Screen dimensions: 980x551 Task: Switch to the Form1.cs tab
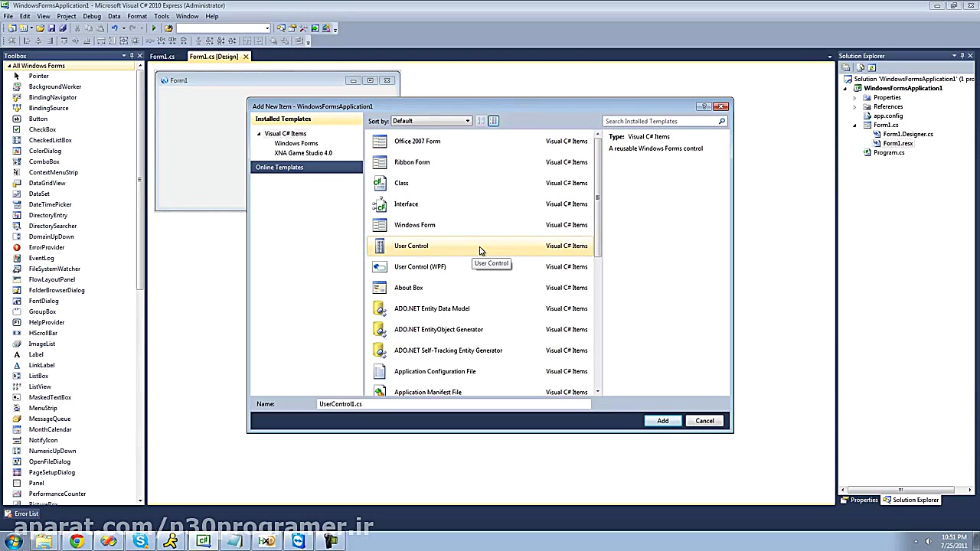click(x=162, y=57)
